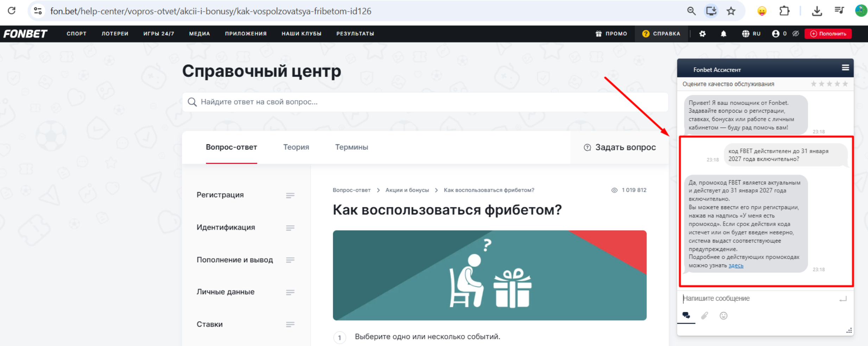Open the media control playlist icon
The image size is (868, 346).
click(839, 11)
